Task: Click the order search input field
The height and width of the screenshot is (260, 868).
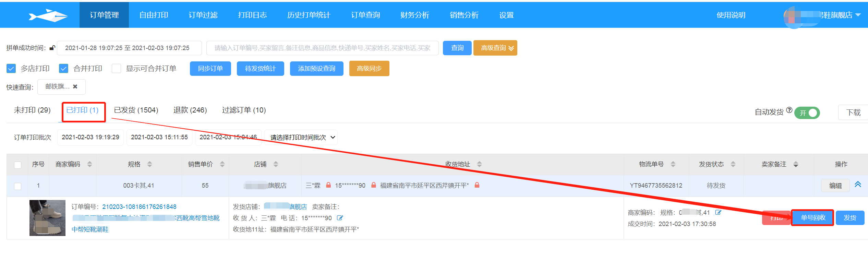Action: [x=322, y=48]
